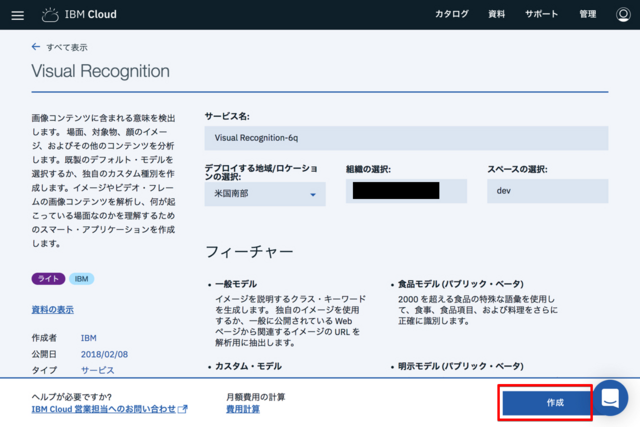This screenshot has height=427, width=640.
Task: Open the 費用計算 link
Action: (243, 409)
